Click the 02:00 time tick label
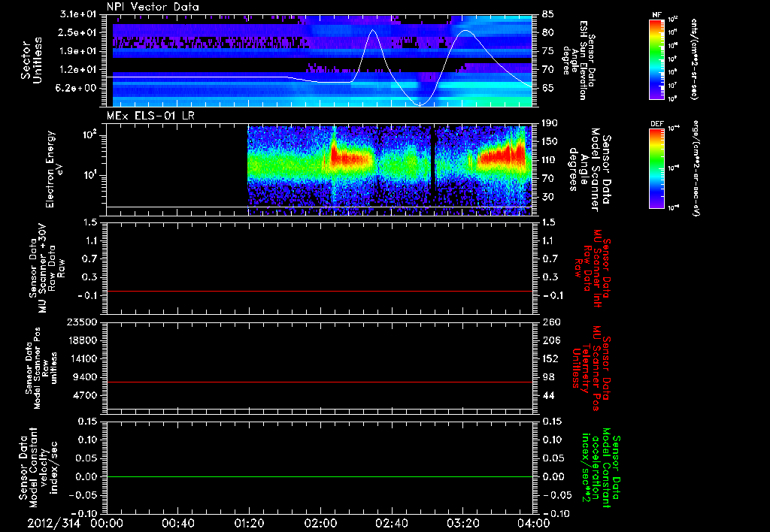The height and width of the screenshot is (532, 770). (320, 523)
